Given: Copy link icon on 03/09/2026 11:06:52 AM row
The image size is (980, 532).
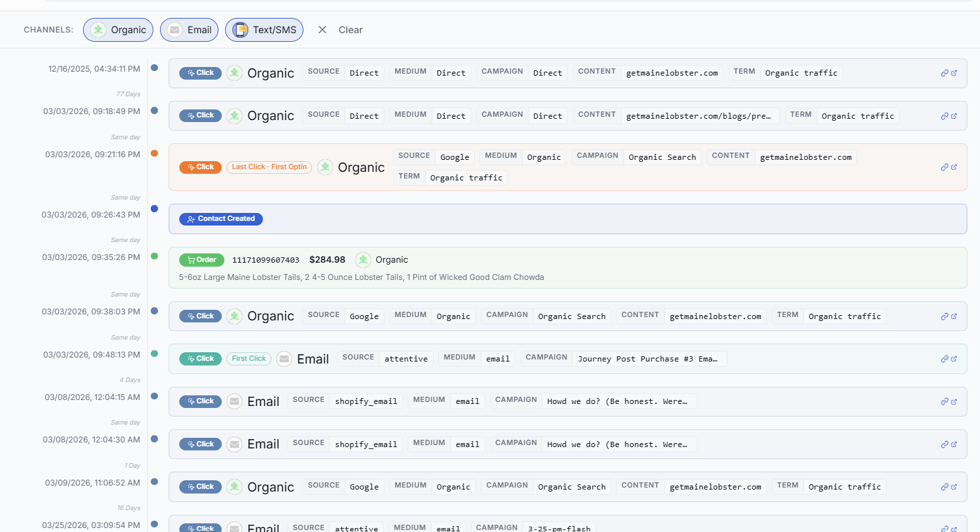Looking at the screenshot, I should point(944,487).
